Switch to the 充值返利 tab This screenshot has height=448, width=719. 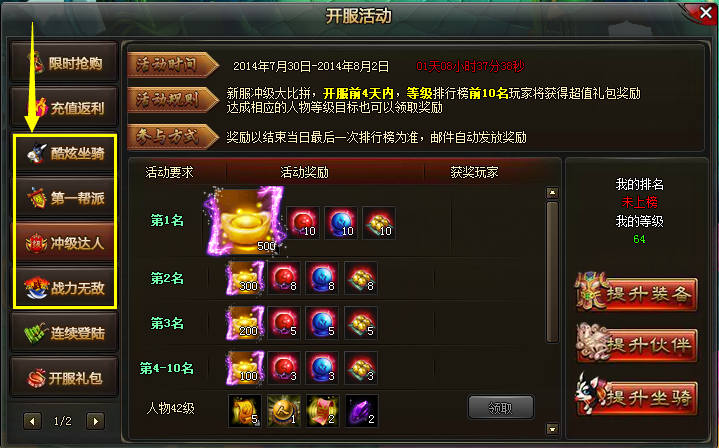[x=64, y=108]
